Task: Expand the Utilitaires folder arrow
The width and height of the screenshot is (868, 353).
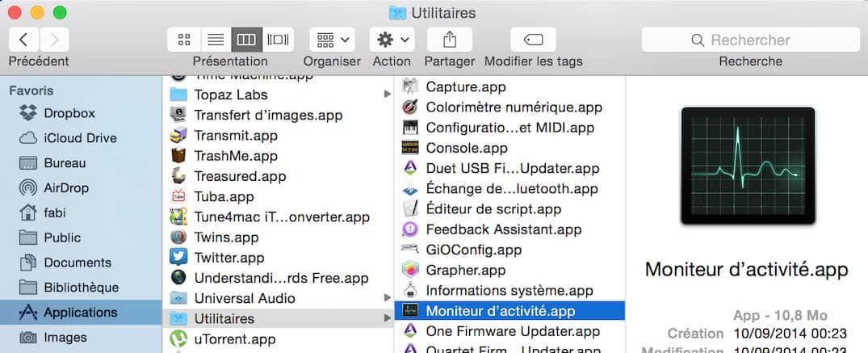Action: point(387,318)
